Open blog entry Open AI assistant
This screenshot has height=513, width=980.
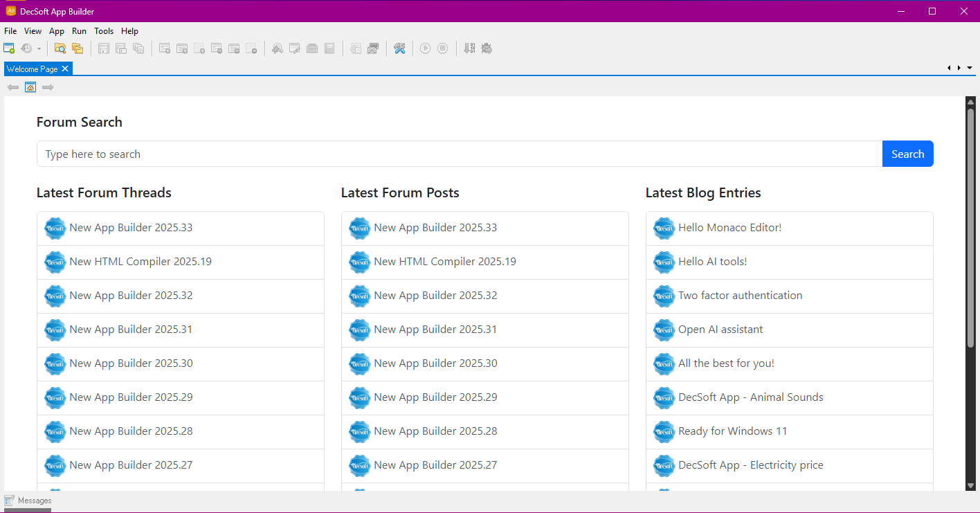click(789, 330)
